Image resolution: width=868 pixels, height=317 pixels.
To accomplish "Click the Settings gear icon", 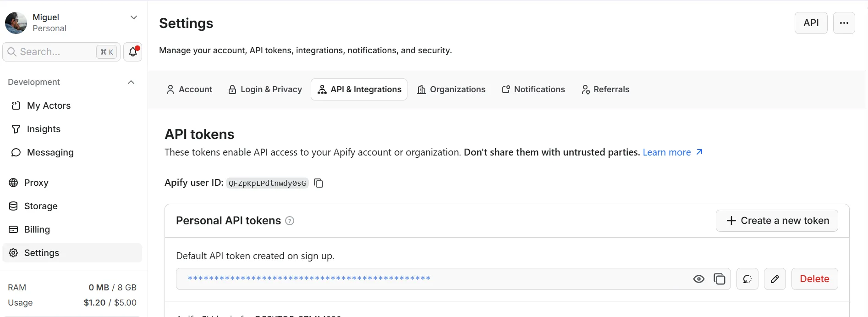I will [13, 253].
